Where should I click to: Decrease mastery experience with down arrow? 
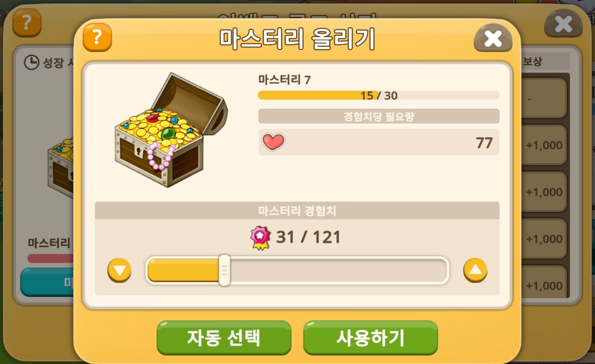point(119,270)
